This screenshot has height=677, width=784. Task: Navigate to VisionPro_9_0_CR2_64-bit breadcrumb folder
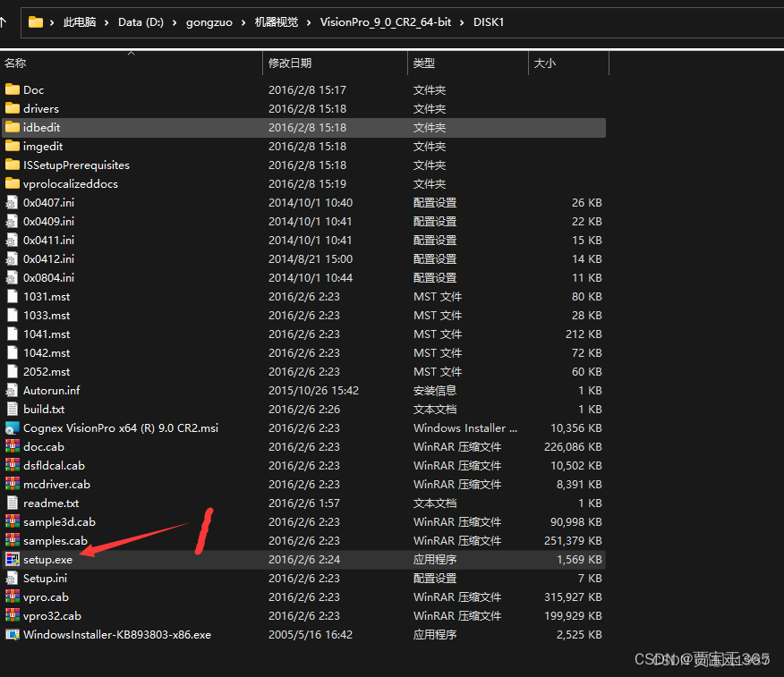386,22
